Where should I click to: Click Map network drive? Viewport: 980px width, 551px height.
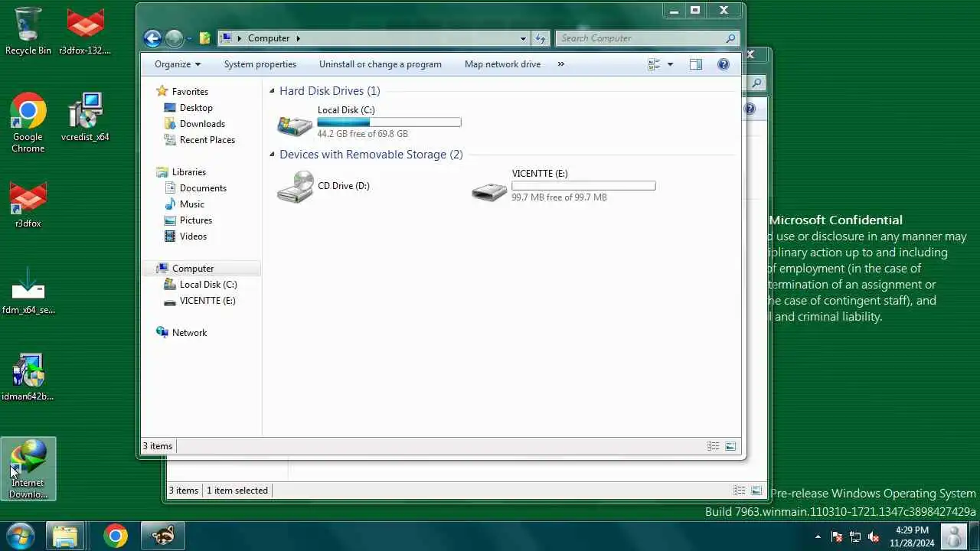(502, 64)
